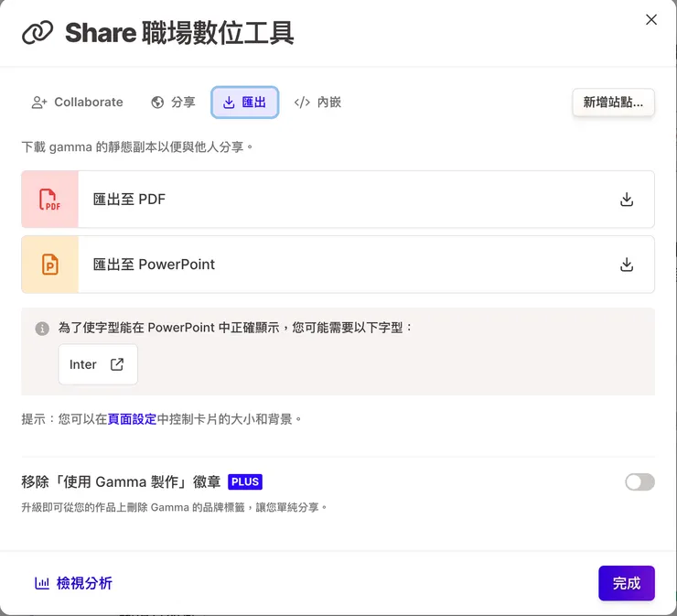Open 檢視分析 analytics link
This screenshot has height=616, width=677.
pos(73,583)
